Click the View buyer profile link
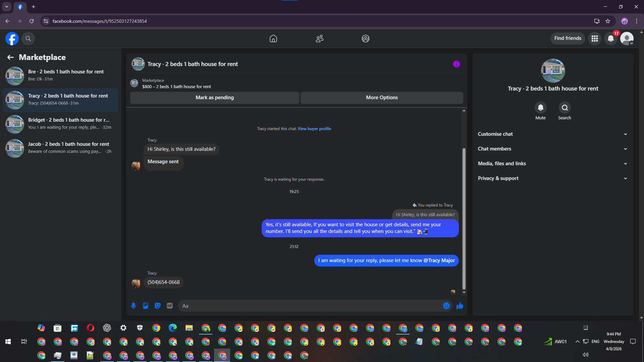 [x=314, y=129]
